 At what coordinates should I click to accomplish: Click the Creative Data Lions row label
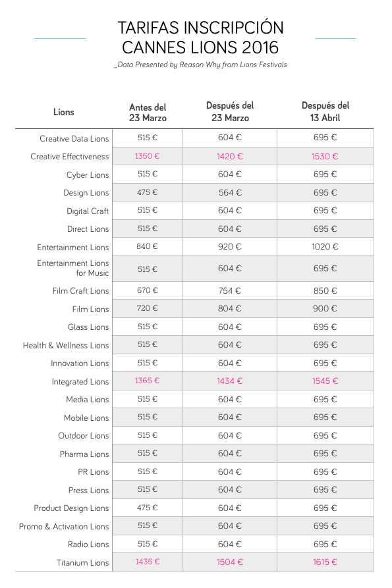(x=74, y=139)
